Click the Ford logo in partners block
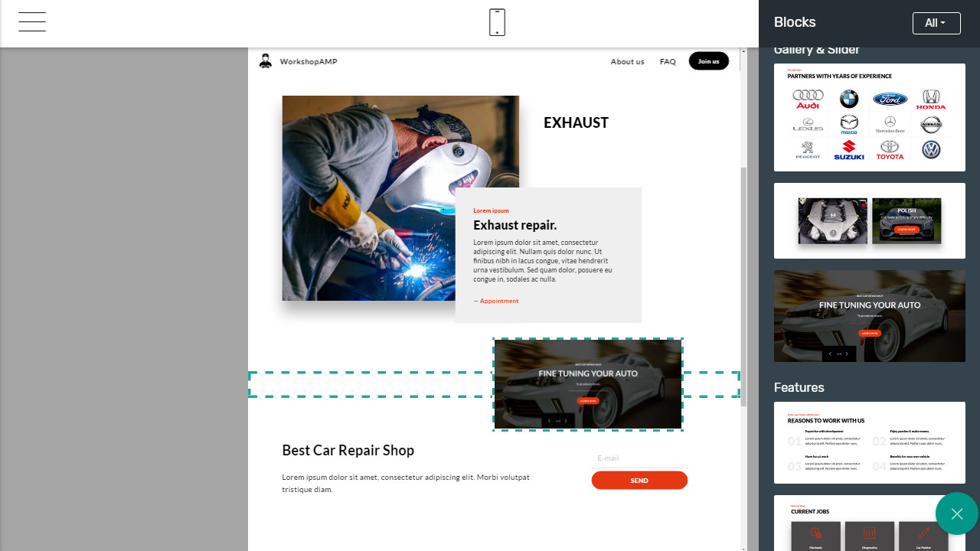The image size is (980, 551). click(x=890, y=99)
